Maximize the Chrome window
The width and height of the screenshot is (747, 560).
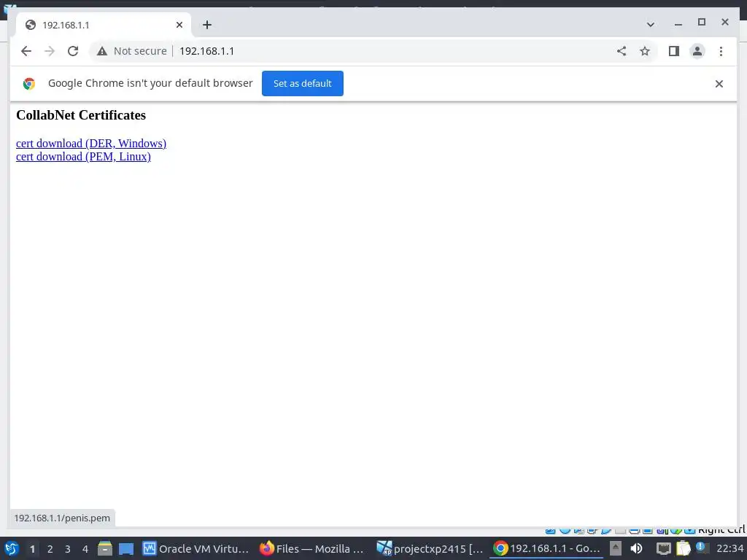pos(701,22)
